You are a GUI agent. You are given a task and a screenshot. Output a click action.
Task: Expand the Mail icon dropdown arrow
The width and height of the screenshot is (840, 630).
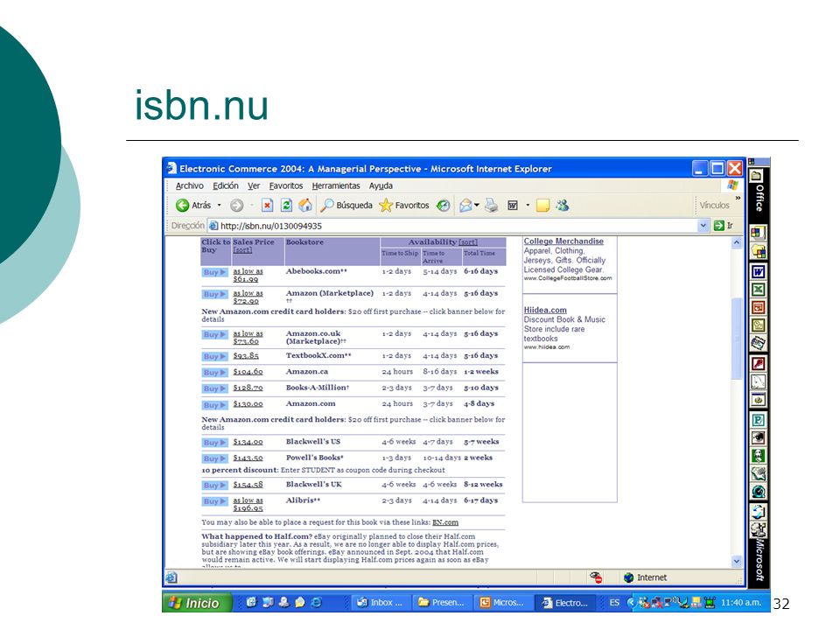click(477, 205)
